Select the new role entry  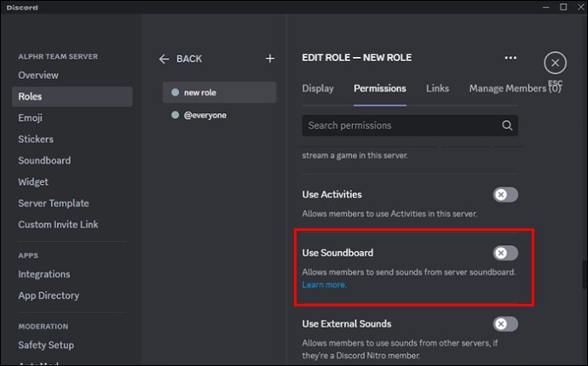click(x=219, y=92)
